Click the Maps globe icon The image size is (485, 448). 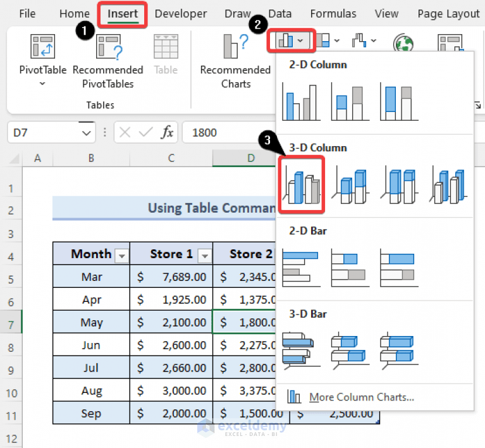click(x=403, y=42)
